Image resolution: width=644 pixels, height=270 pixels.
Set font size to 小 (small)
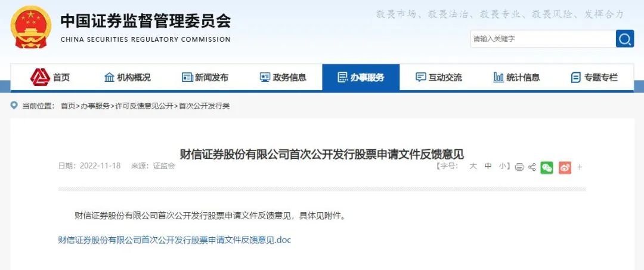(x=503, y=166)
